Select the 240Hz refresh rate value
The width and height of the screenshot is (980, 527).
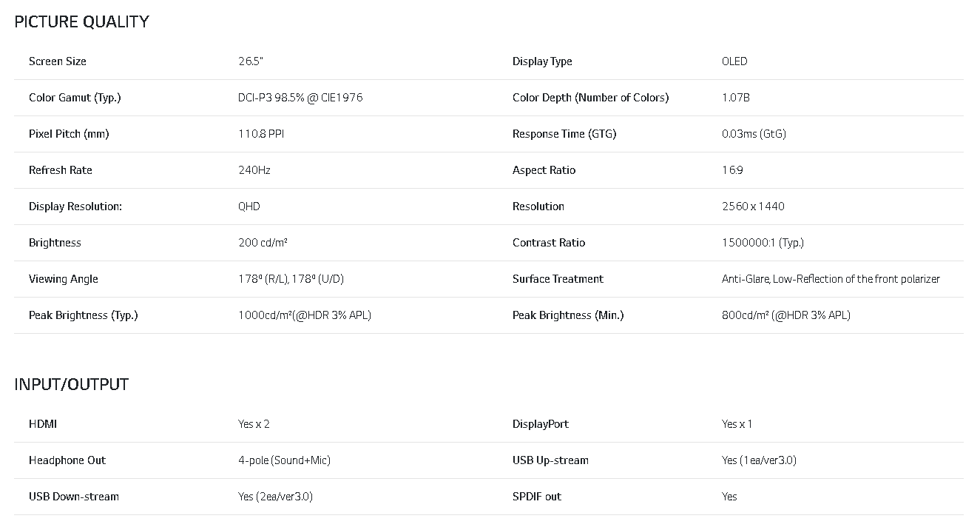click(x=254, y=170)
